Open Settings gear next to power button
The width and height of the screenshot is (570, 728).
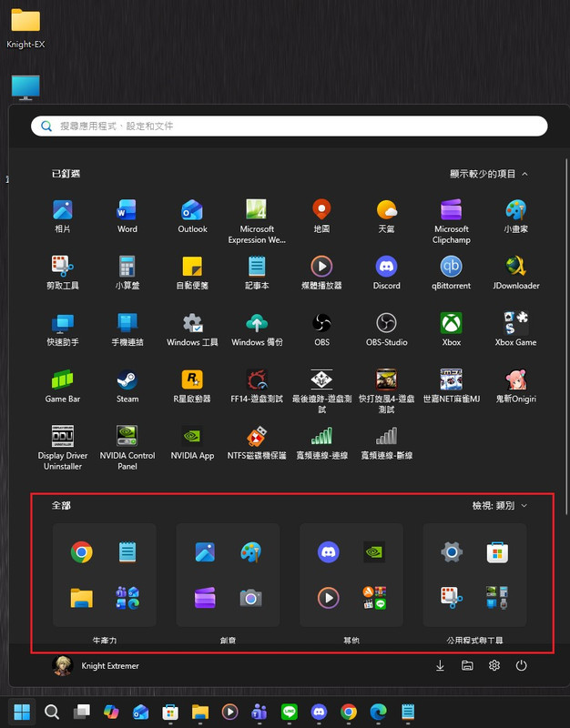pos(494,666)
